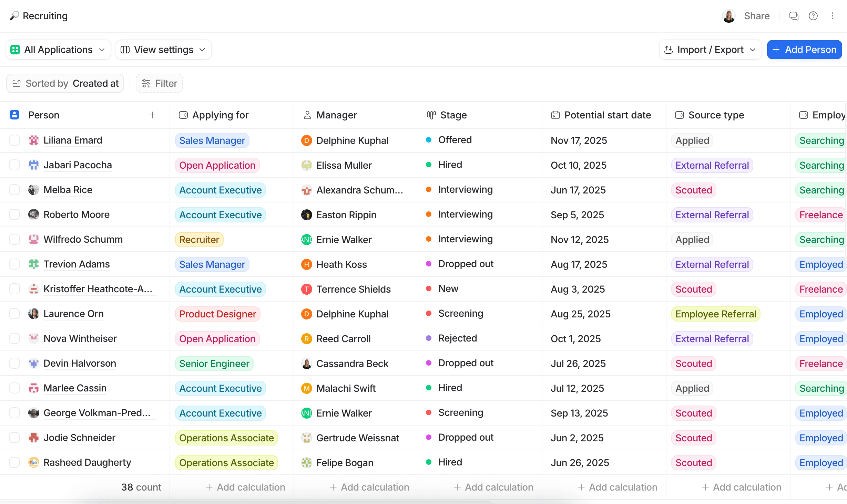Check the row checkbox for Melba Rice
The image size is (847, 504).
14,190
